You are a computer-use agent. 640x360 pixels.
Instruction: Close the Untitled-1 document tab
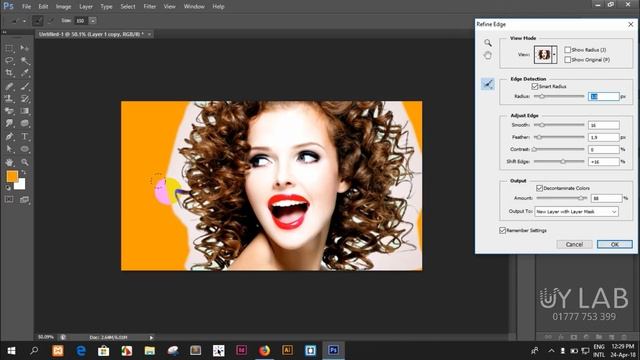tap(149, 34)
